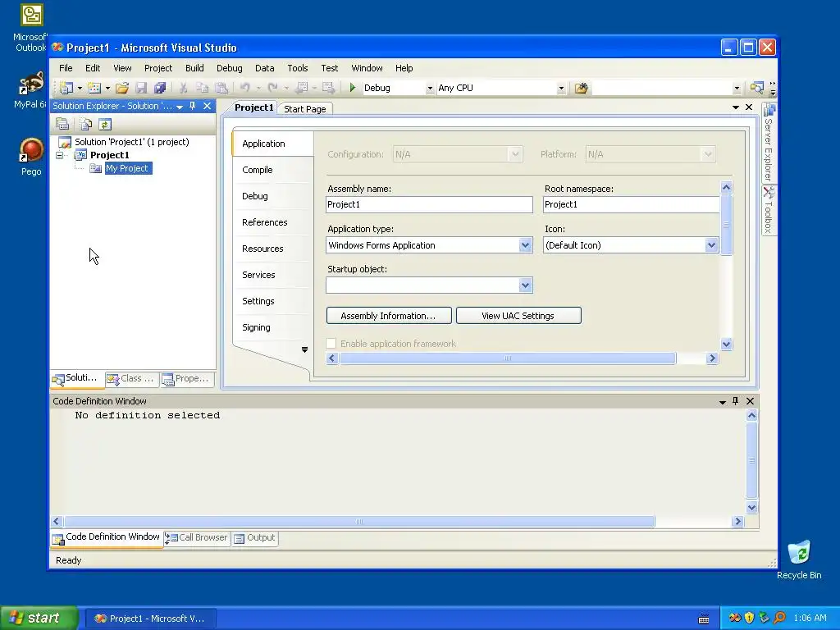Open the Toolbox side tab

[769, 210]
